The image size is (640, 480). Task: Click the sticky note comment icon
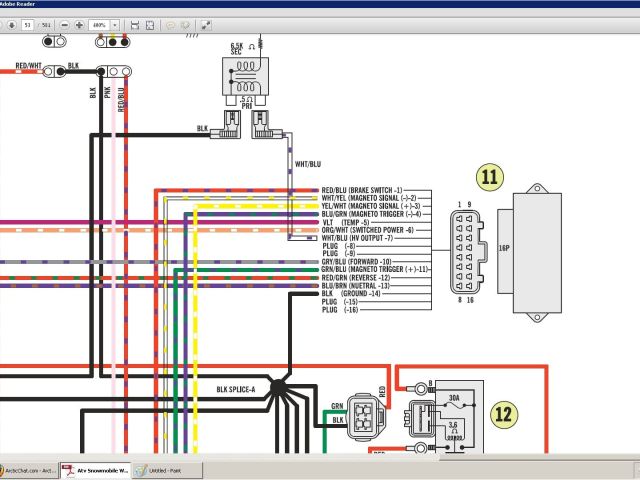tap(170, 23)
